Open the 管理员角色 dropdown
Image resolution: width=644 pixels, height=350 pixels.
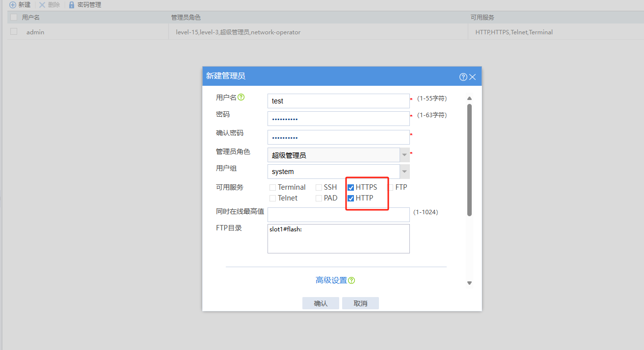click(x=404, y=155)
